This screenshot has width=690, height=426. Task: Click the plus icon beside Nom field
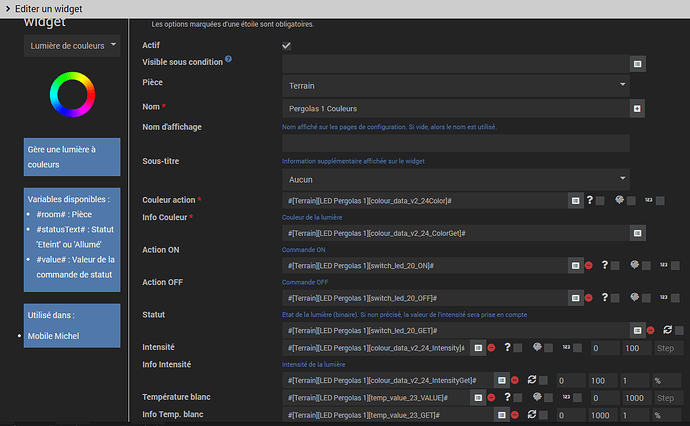pos(637,108)
